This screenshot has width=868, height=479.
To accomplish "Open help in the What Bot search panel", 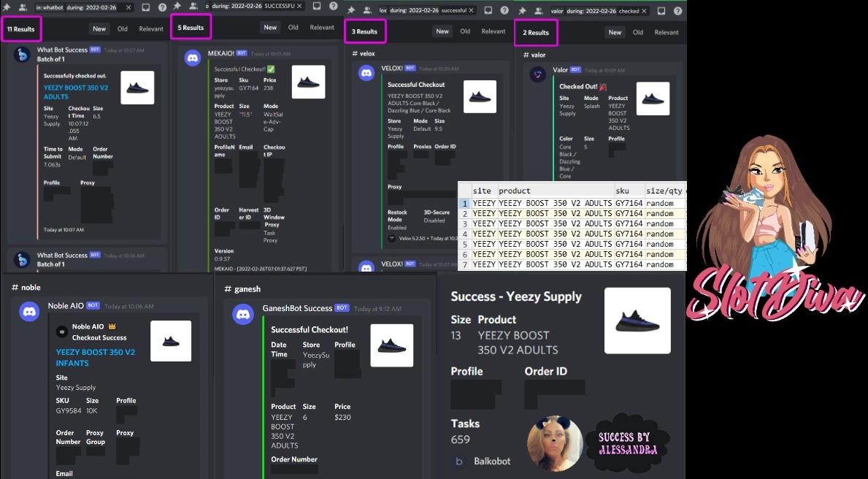I will [x=162, y=7].
